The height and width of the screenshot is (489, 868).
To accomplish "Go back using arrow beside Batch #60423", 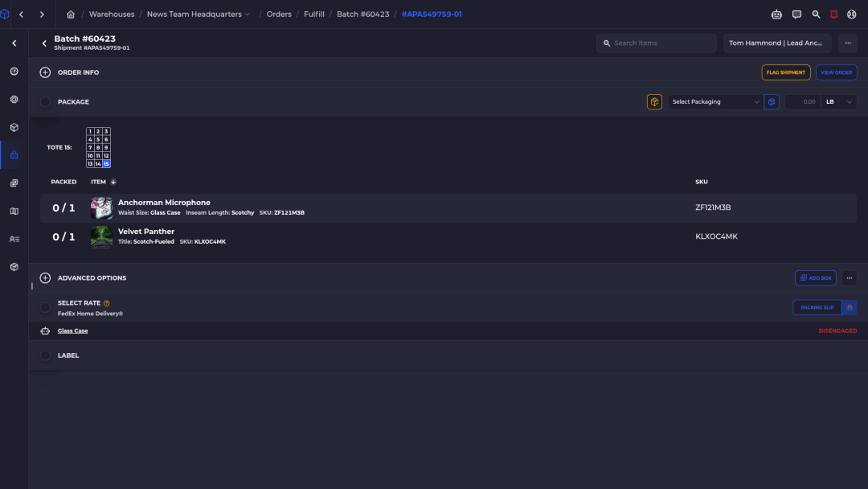I will [x=44, y=43].
